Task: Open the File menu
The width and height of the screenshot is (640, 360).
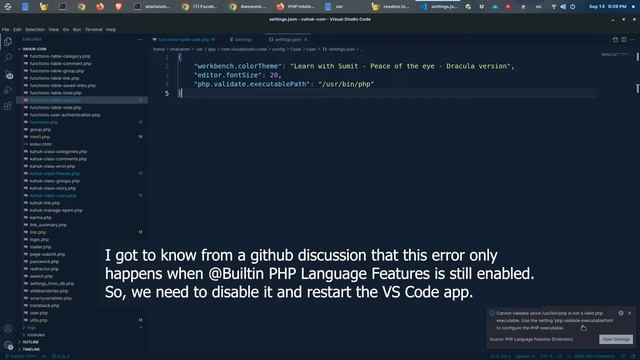Action: [x=5, y=30]
